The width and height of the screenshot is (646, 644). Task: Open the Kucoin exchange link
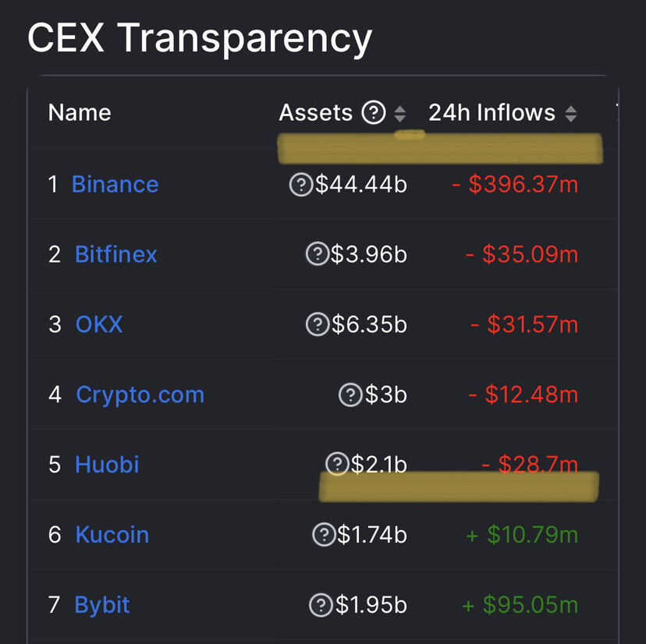112,535
